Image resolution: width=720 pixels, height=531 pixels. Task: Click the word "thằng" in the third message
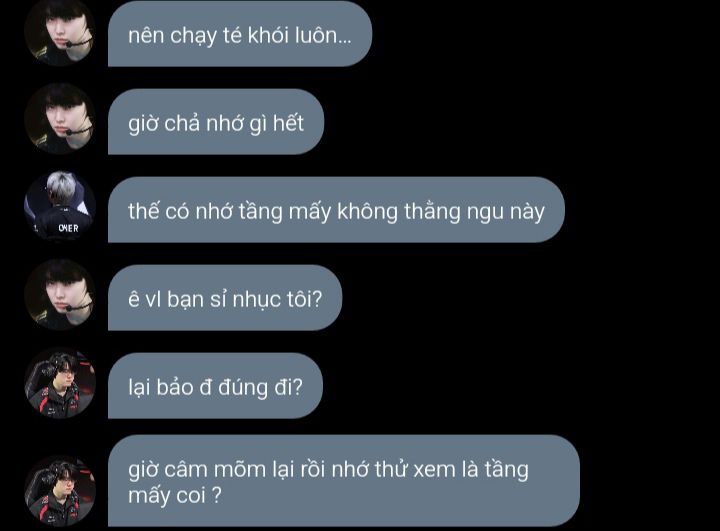(432, 212)
